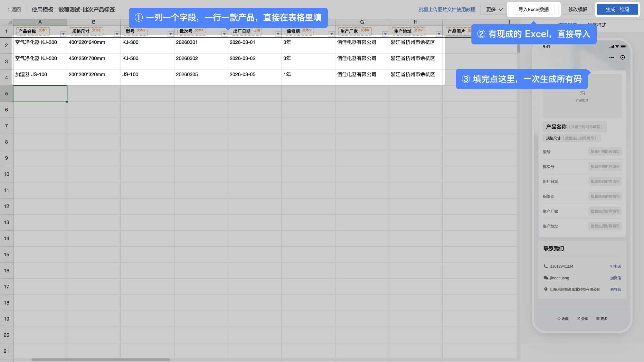
Task: Open the 出厂日期 column filter arrow
Action: 278,34
